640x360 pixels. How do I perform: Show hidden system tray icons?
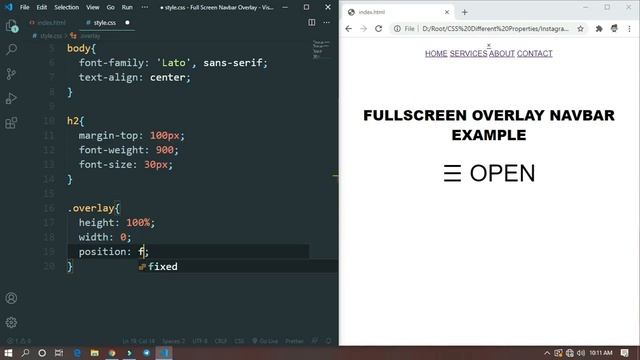point(547,353)
